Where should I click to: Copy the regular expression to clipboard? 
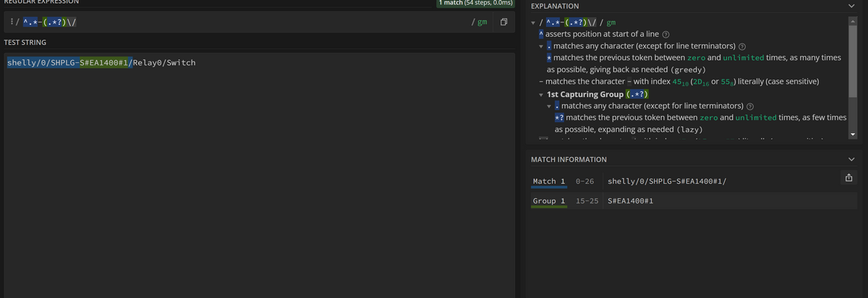click(503, 23)
